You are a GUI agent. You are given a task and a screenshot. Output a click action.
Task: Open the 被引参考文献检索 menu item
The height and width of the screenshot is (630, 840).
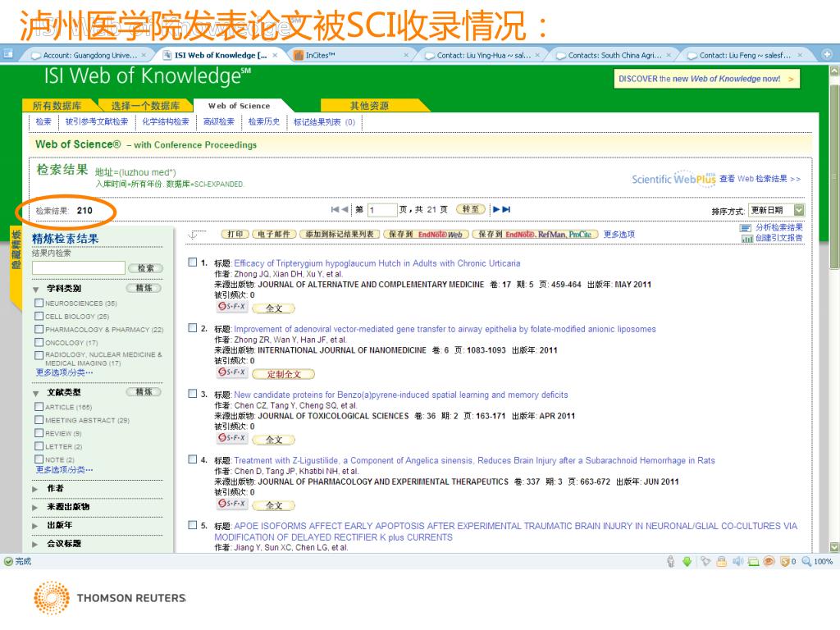pos(97,122)
